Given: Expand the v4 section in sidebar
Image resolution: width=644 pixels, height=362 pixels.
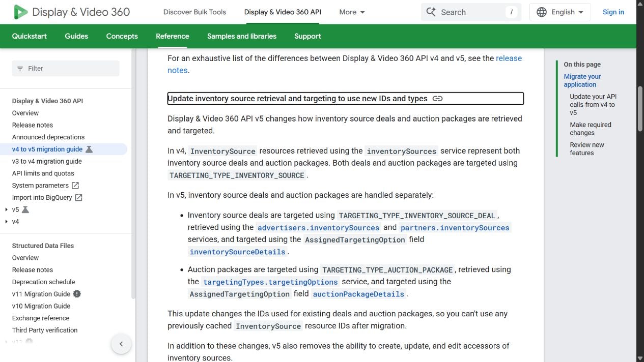Looking at the screenshot, I should click(x=6, y=222).
